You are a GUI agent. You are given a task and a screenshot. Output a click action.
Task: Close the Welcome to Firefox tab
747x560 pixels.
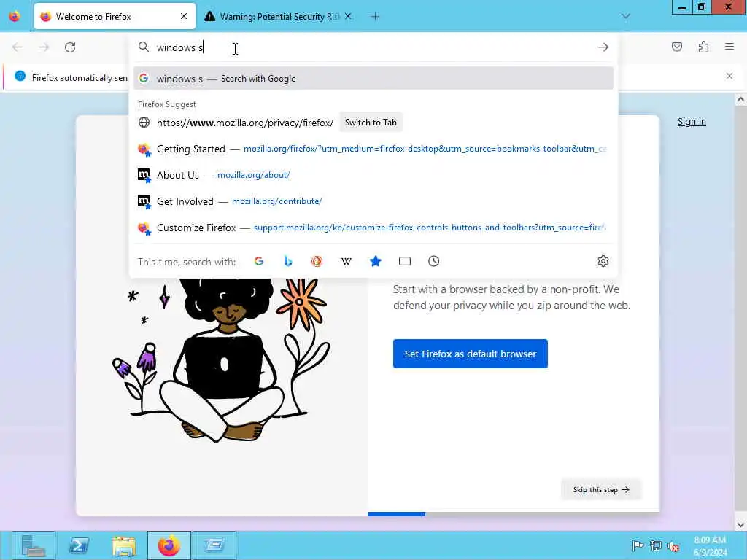click(x=184, y=16)
